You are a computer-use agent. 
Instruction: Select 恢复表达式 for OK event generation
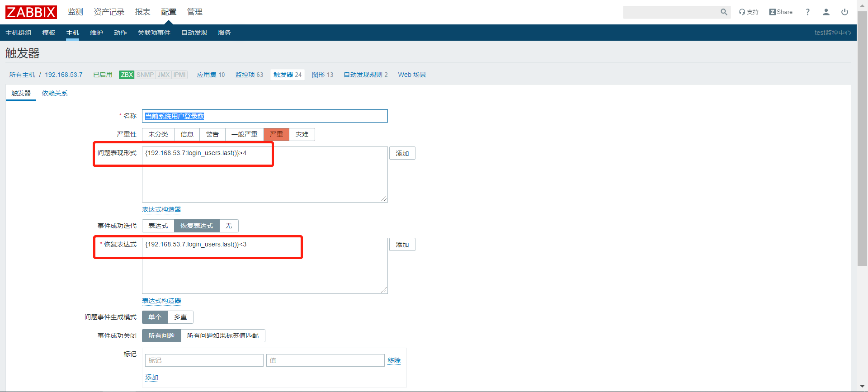(x=197, y=226)
